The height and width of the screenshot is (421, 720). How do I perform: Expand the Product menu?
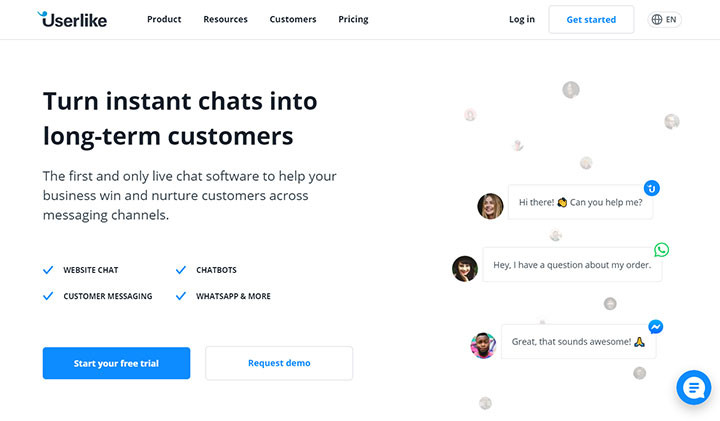(164, 19)
